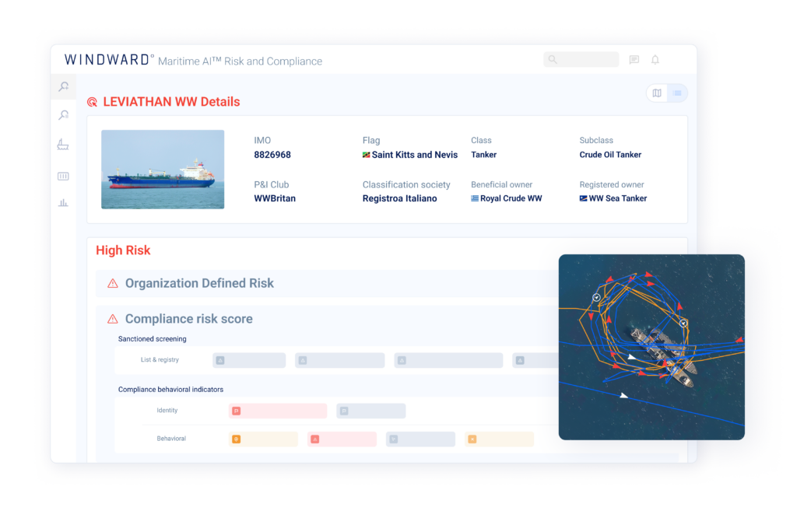Viewport: 797px width, 532px height.
Task: Collapse the Compliance risk score section
Action: [x=189, y=319]
